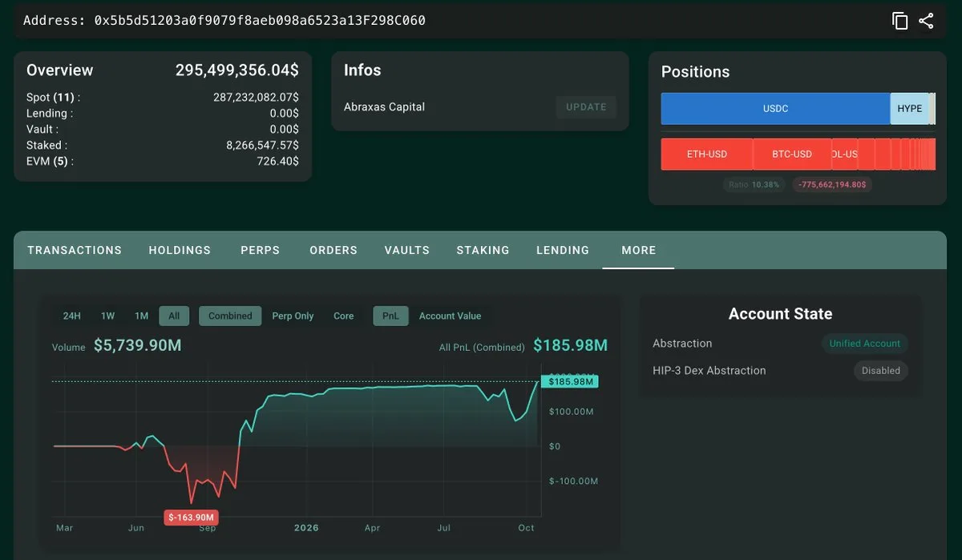
Task: Set chart range to 1M
Action: (x=142, y=316)
